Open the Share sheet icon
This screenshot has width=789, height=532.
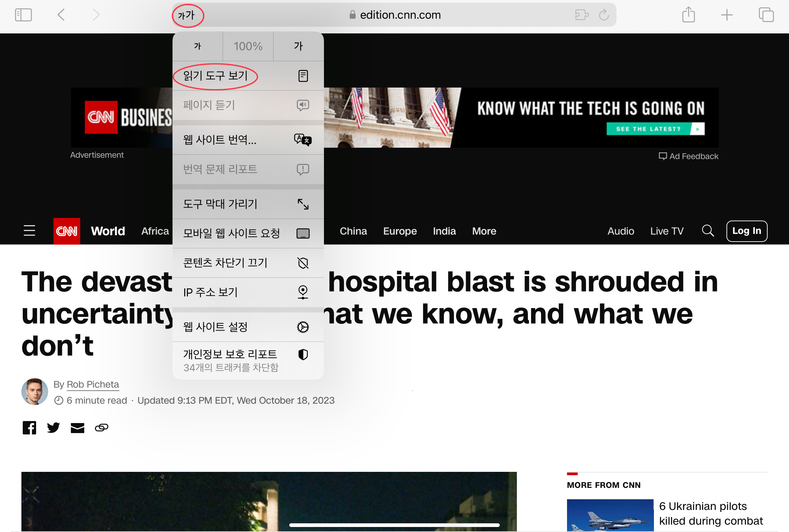tap(688, 15)
